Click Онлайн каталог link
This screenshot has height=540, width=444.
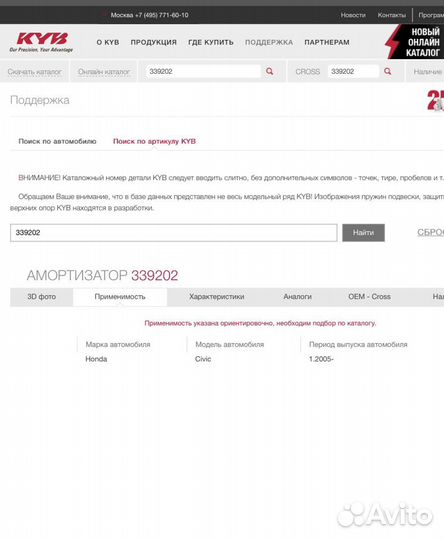[104, 72]
